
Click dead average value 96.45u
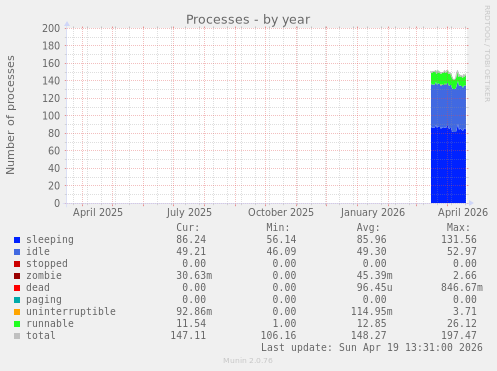[374, 287]
